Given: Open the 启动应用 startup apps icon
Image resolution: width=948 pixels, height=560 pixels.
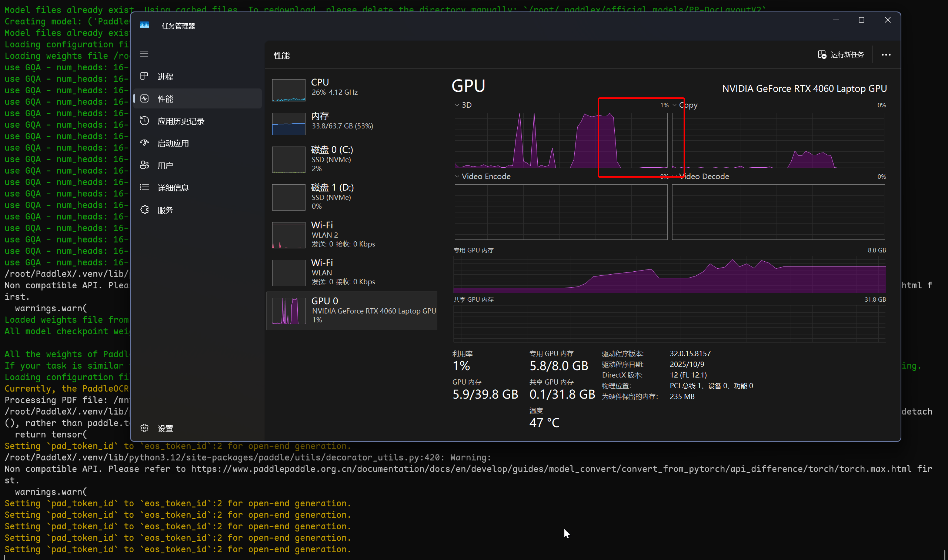Looking at the screenshot, I should pyautogui.click(x=144, y=143).
